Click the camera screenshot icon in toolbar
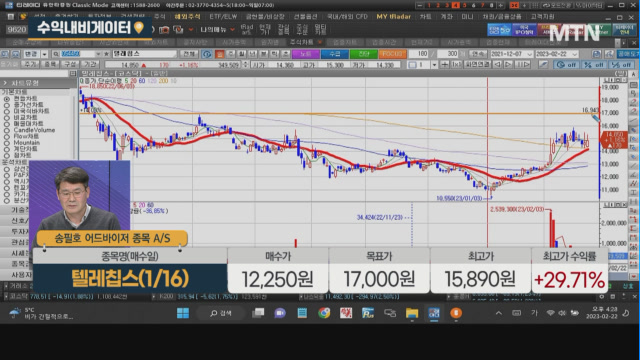Screen dimensions: 640x360 pyautogui.click(x=164, y=29)
